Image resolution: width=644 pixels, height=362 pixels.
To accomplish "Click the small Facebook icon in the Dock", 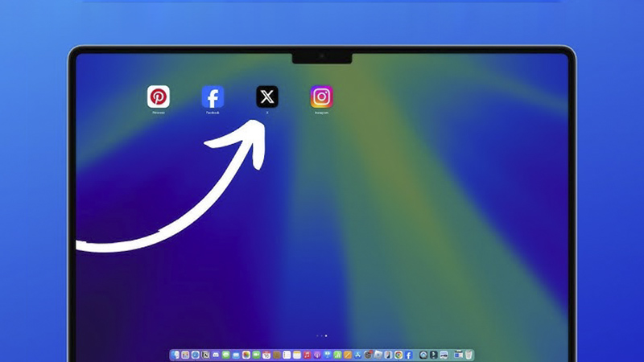I will pos(408,355).
